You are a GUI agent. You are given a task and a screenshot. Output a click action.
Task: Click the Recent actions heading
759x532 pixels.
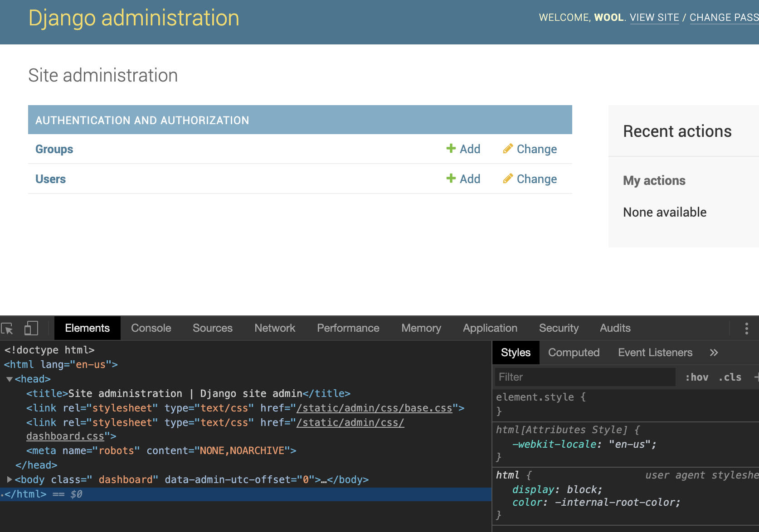click(x=677, y=131)
